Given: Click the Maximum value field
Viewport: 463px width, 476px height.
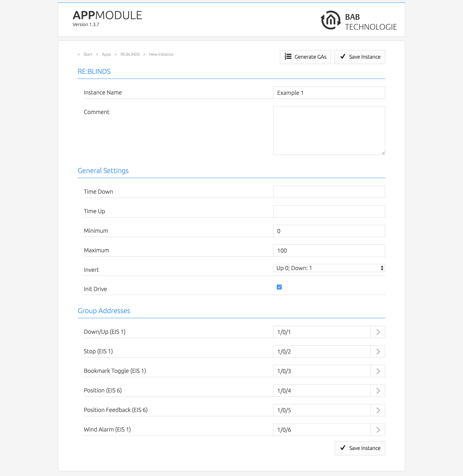Looking at the screenshot, I should point(329,251).
